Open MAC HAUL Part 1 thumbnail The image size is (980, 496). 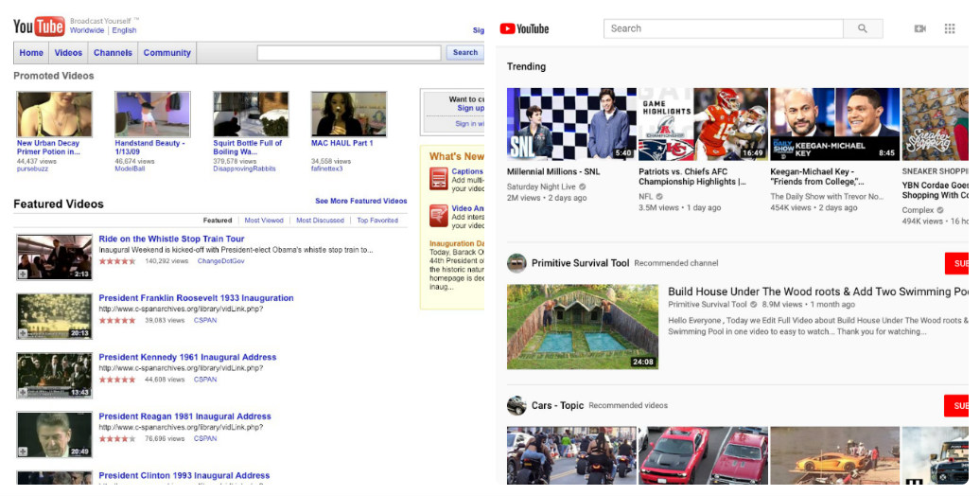point(349,115)
